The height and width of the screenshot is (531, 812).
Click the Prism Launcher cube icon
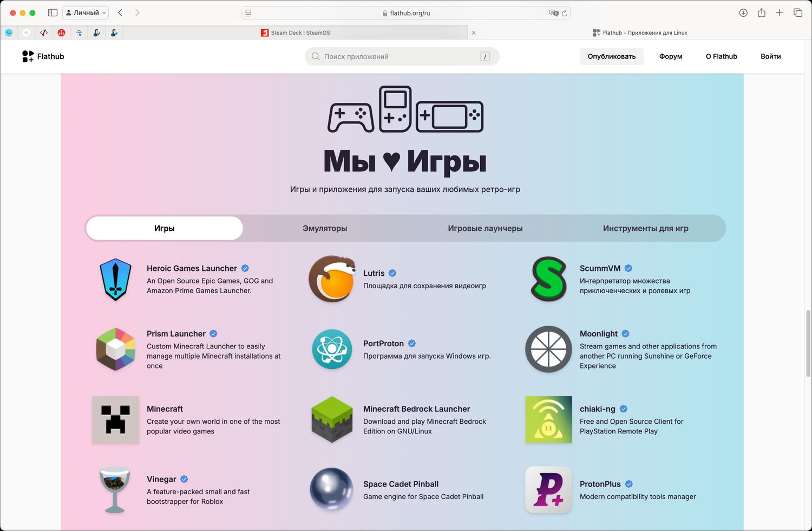(115, 349)
